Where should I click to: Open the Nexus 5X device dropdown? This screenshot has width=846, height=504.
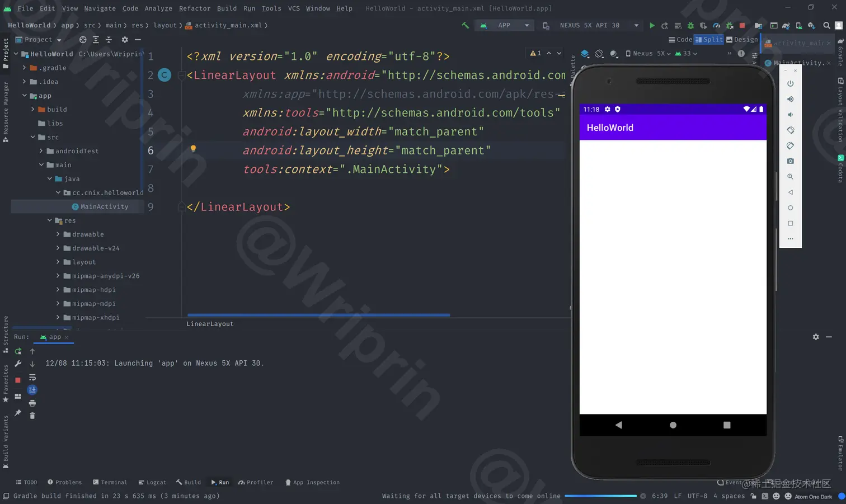[x=600, y=26]
